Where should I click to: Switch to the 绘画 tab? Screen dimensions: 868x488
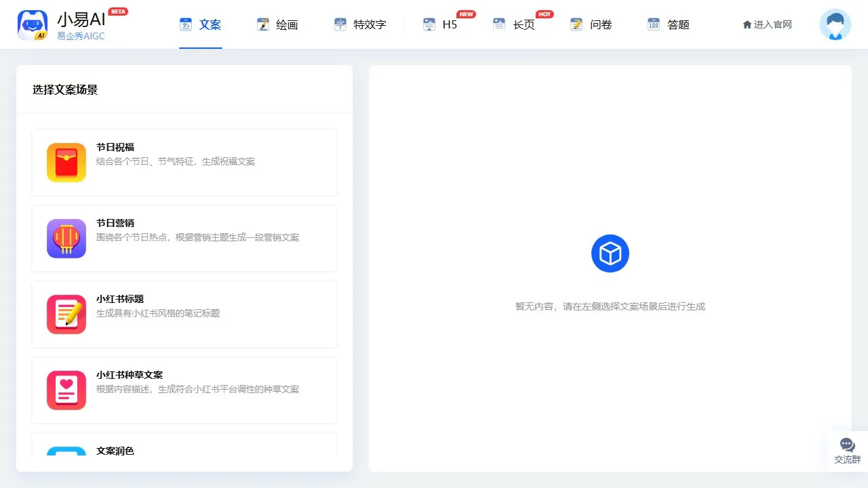point(278,24)
